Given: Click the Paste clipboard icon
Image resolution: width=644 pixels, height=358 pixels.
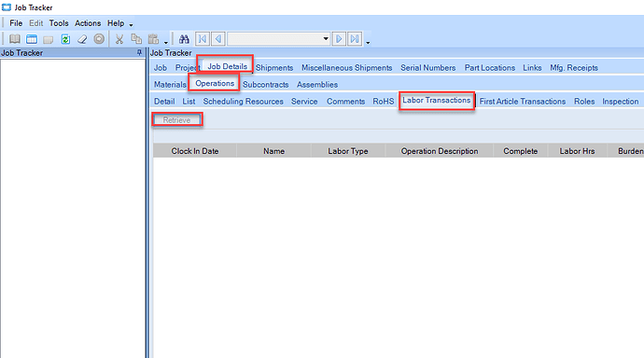Looking at the screenshot, I should (153, 39).
